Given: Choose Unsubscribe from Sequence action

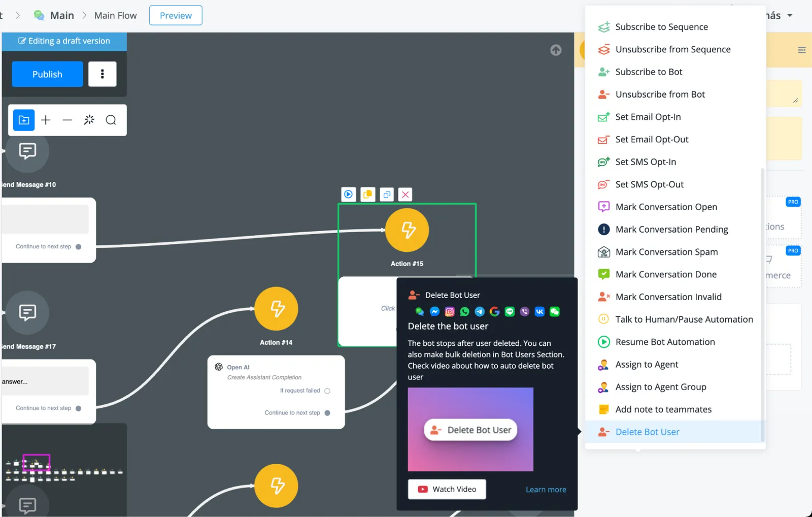Looking at the screenshot, I should tap(675, 49).
